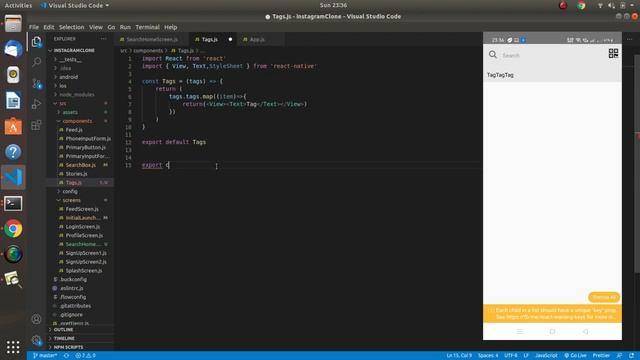Expand the TIMELINE section
The width and height of the screenshot is (640, 360).
click(x=64, y=338)
